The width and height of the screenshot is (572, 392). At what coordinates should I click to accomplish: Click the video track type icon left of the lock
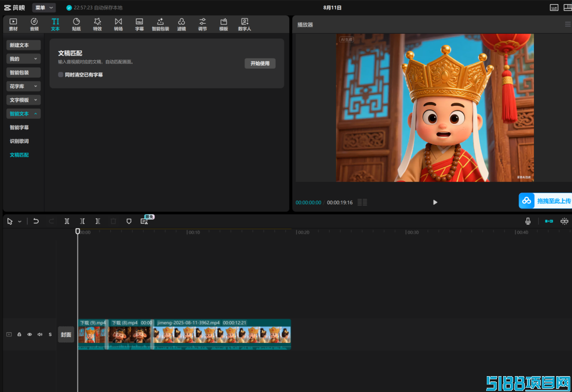coord(9,334)
